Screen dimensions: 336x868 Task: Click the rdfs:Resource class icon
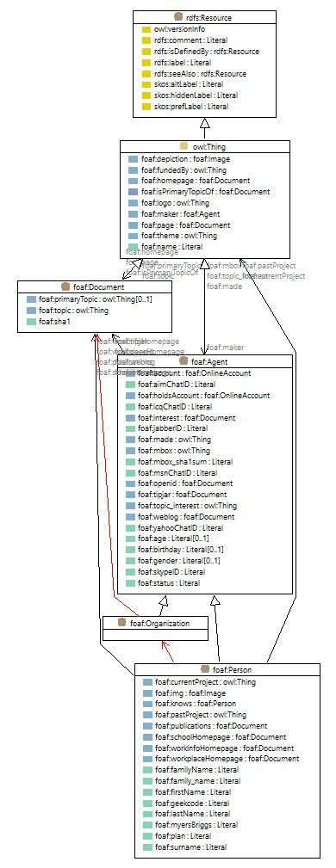[178, 18]
